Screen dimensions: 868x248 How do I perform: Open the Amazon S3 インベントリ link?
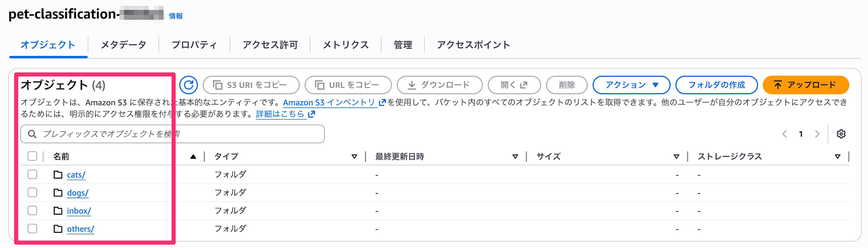(x=329, y=102)
